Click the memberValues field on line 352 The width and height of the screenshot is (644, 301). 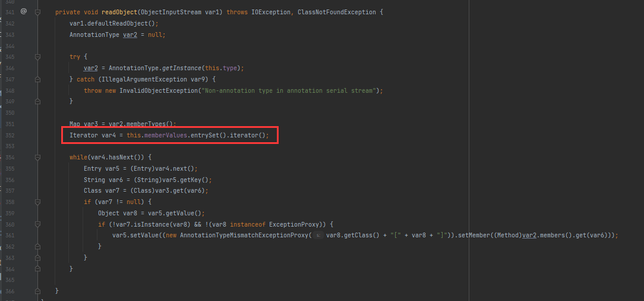point(166,135)
